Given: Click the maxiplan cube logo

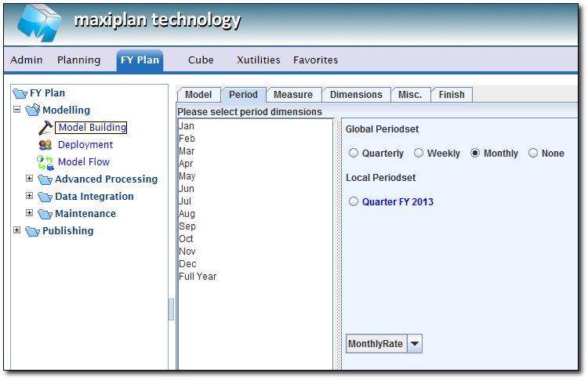Looking at the screenshot, I should coord(38,22).
